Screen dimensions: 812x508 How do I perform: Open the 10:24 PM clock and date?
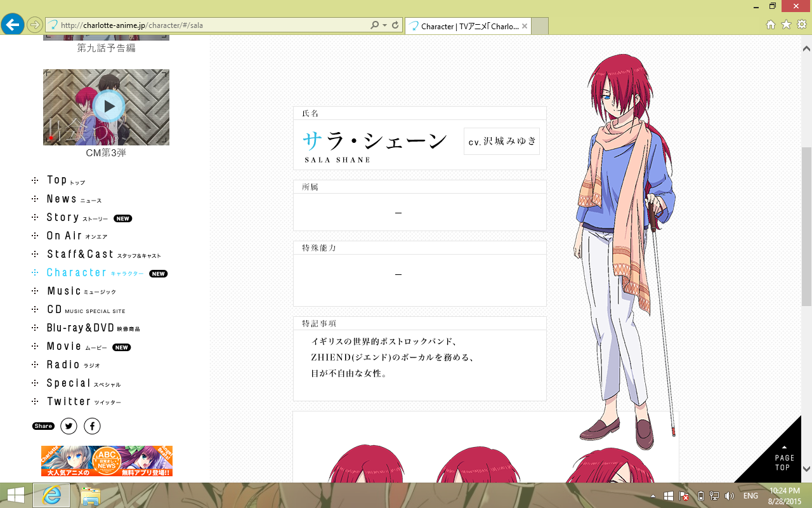[784, 496]
